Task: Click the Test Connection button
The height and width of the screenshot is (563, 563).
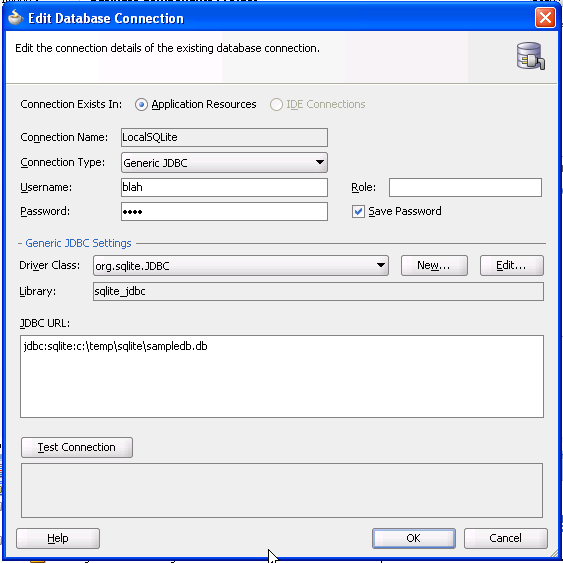Action: (77, 447)
